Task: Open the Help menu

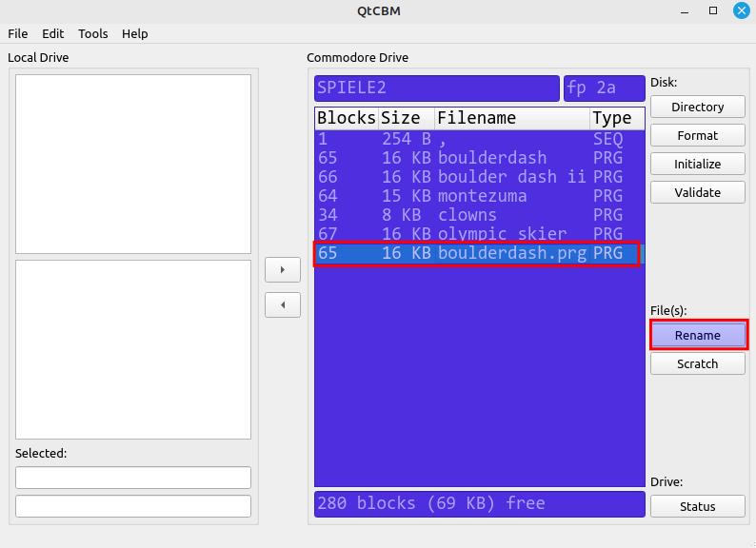Action: [135, 33]
